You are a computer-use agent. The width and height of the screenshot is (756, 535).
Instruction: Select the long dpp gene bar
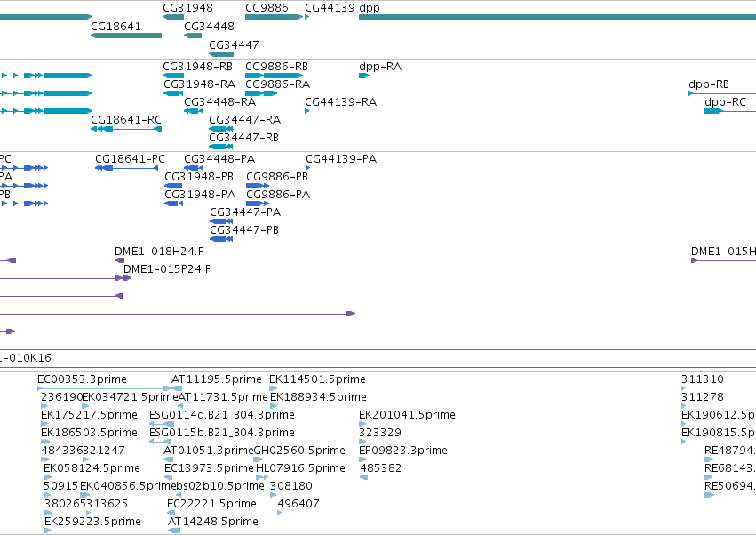click(x=557, y=17)
